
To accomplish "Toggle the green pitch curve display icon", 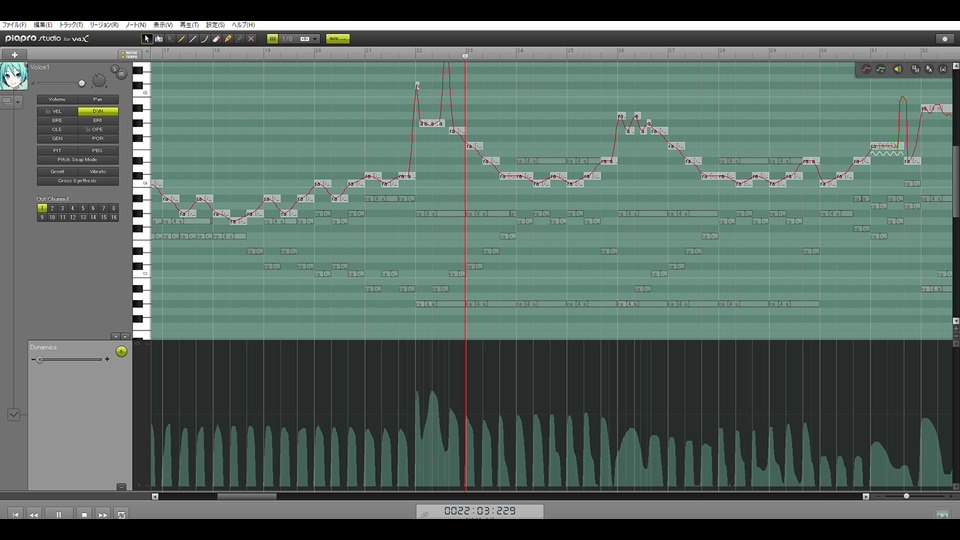I will [x=880, y=69].
